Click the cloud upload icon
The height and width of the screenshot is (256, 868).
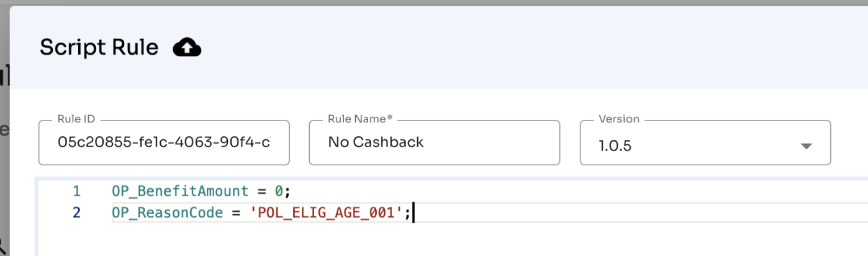point(187,47)
